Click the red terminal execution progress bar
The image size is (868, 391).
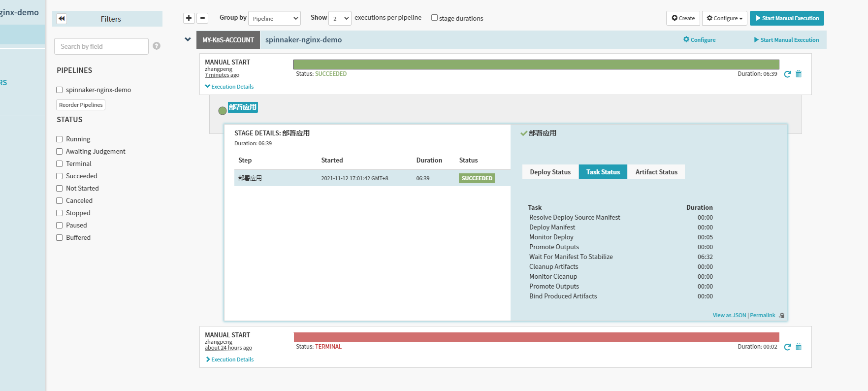coord(536,337)
